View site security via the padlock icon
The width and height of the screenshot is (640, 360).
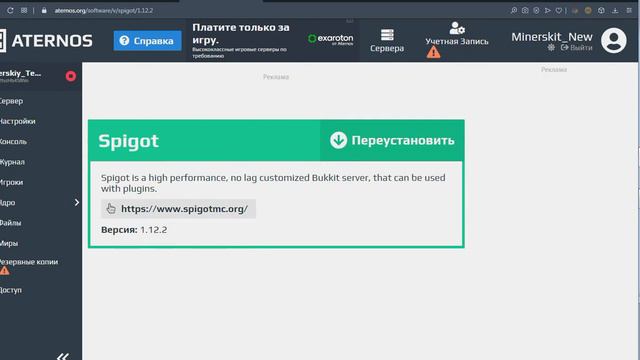[x=44, y=11]
